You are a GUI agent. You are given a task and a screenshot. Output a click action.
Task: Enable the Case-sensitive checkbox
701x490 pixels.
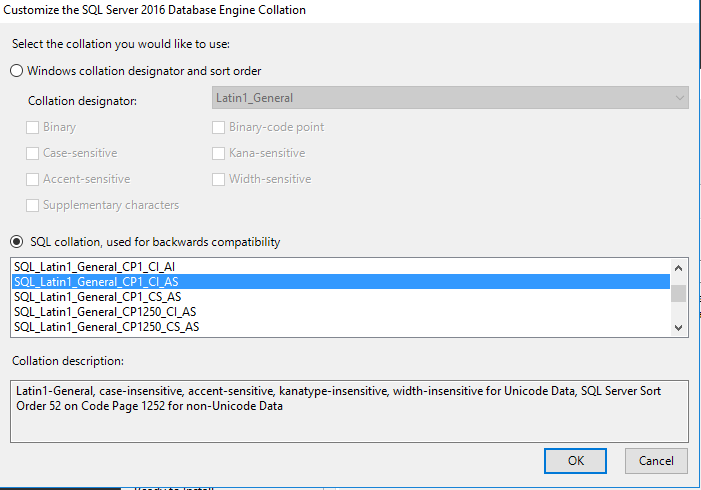click(x=32, y=153)
